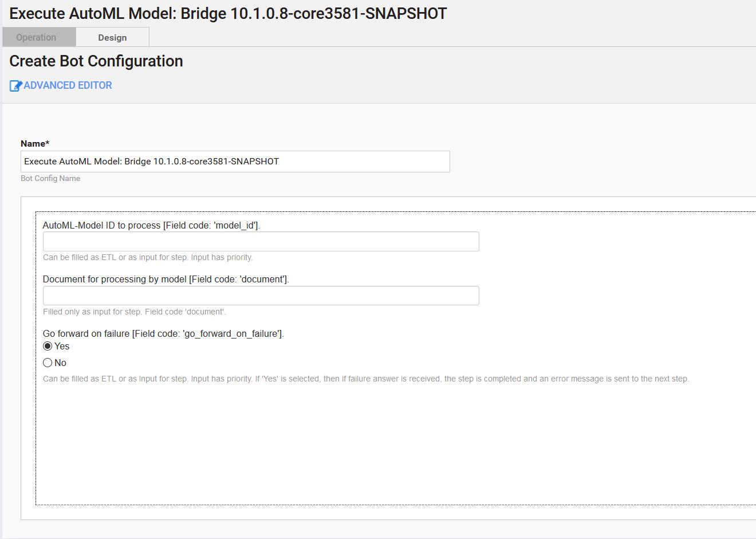Viewport: 756px width, 539px height.
Task: Click the Bot Config Name hint text
Action: (x=50, y=178)
